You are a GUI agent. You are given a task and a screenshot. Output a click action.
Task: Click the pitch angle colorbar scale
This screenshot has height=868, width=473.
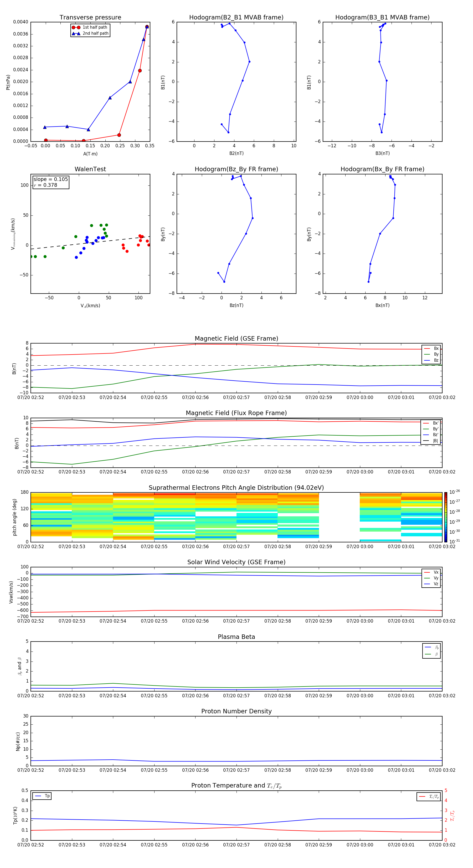[x=445, y=517]
